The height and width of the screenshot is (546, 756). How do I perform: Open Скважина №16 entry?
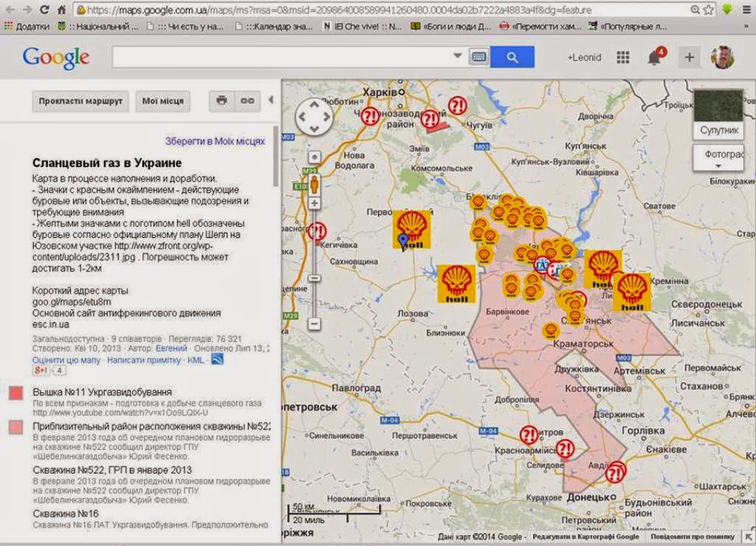point(66,513)
